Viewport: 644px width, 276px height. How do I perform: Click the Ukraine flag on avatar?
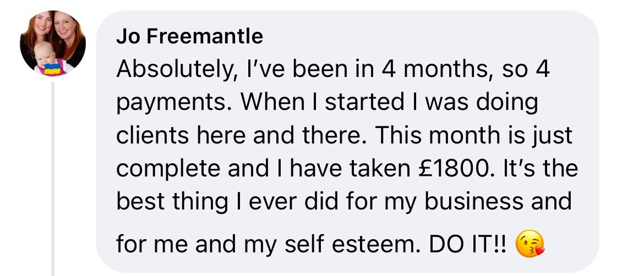[x=51, y=69]
